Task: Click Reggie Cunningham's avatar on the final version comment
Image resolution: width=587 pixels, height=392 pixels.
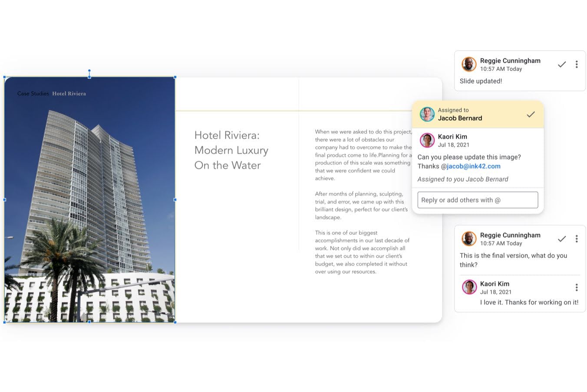Action: click(469, 238)
